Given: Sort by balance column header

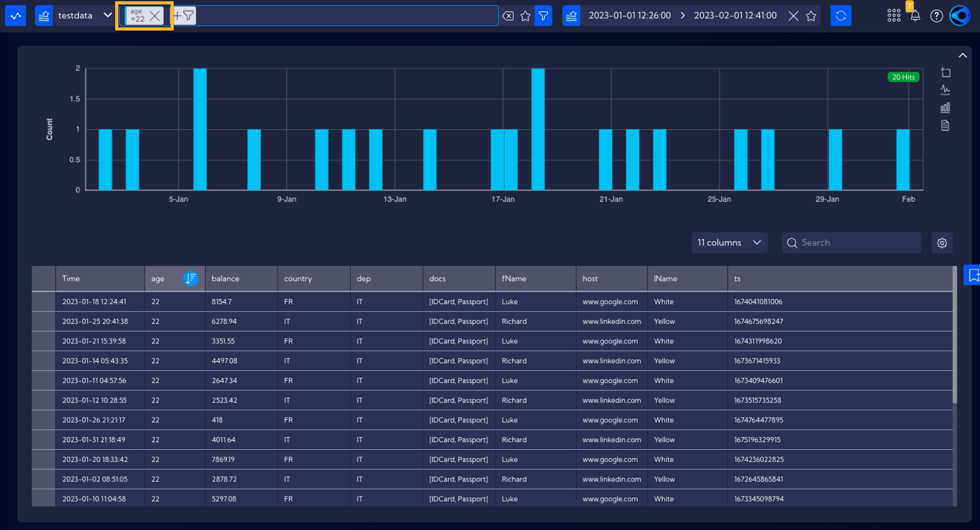Looking at the screenshot, I should pyautogui.click(x=241, y=278).
